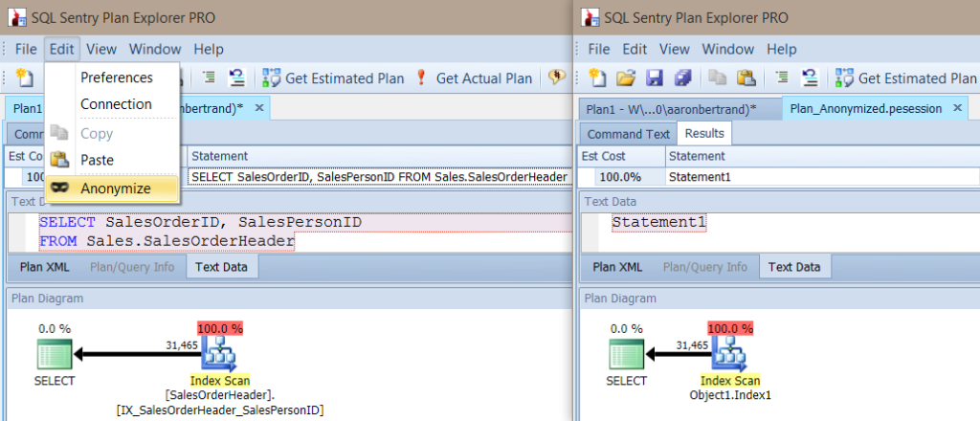Click New icon in left window toolbar

25,78
